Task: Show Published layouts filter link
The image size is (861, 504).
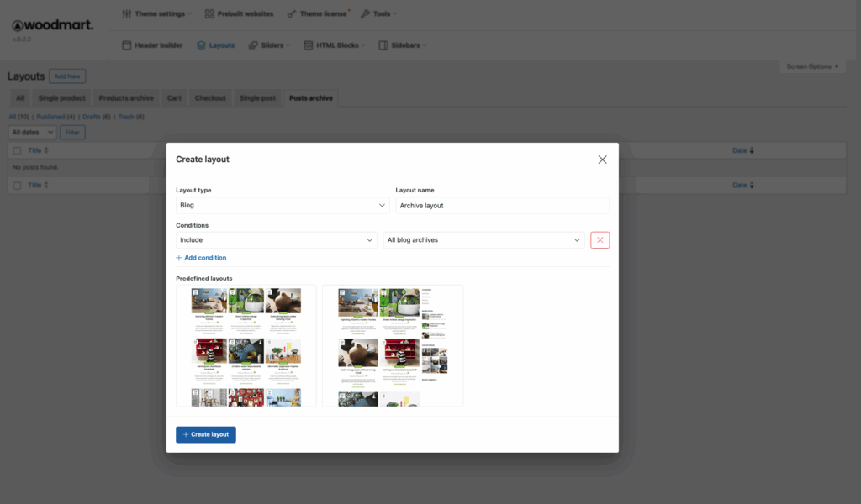Action: (50, 117)
